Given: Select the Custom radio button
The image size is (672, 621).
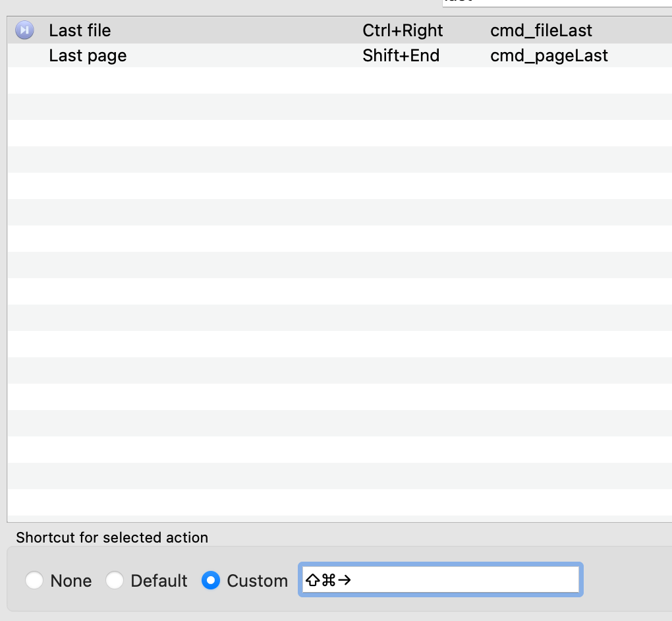Looking at the screenshot, I should click(211, 581).
